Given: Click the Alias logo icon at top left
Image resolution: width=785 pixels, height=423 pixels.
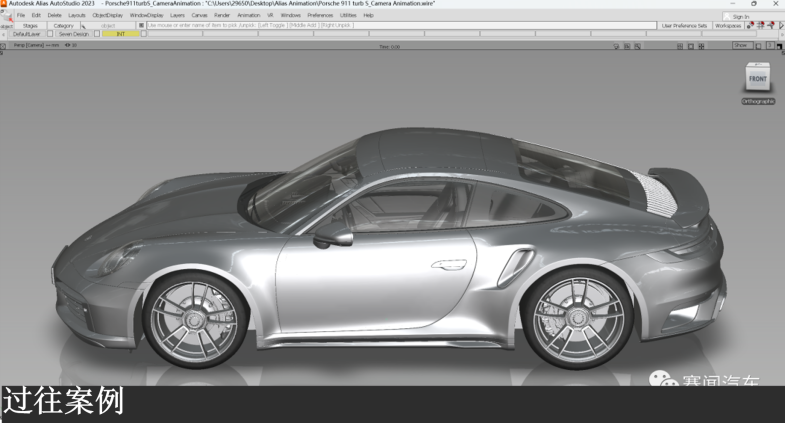Looking at the screenshot, I should point(4,4).
